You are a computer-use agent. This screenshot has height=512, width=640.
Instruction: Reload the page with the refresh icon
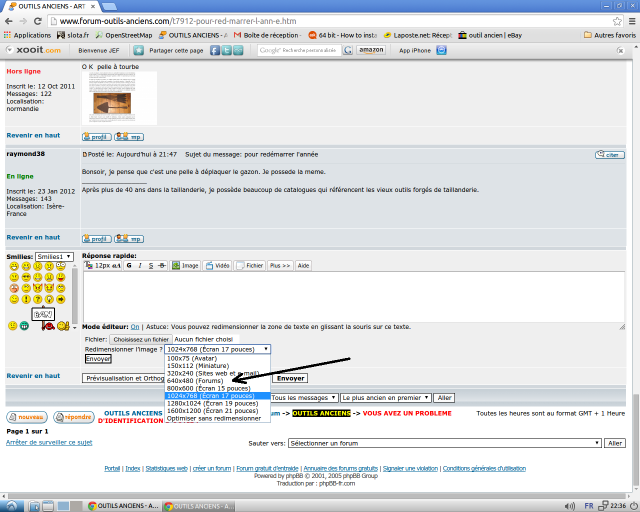point(38,21)
